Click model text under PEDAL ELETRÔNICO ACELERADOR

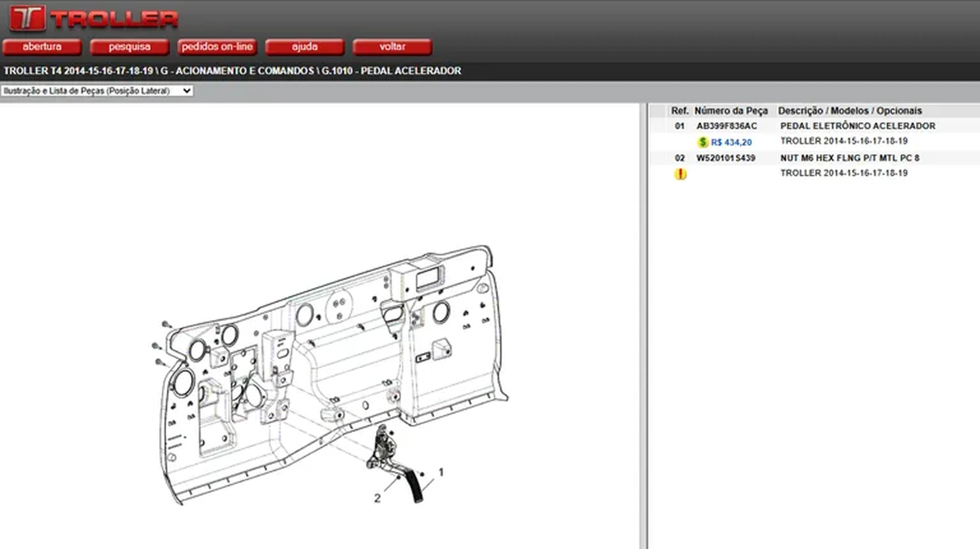844,141
